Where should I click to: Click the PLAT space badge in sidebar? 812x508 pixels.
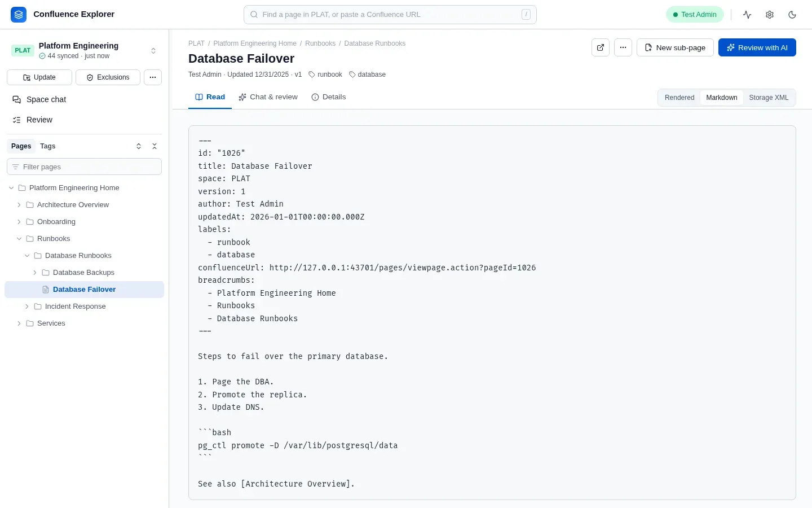click(23, 50)
